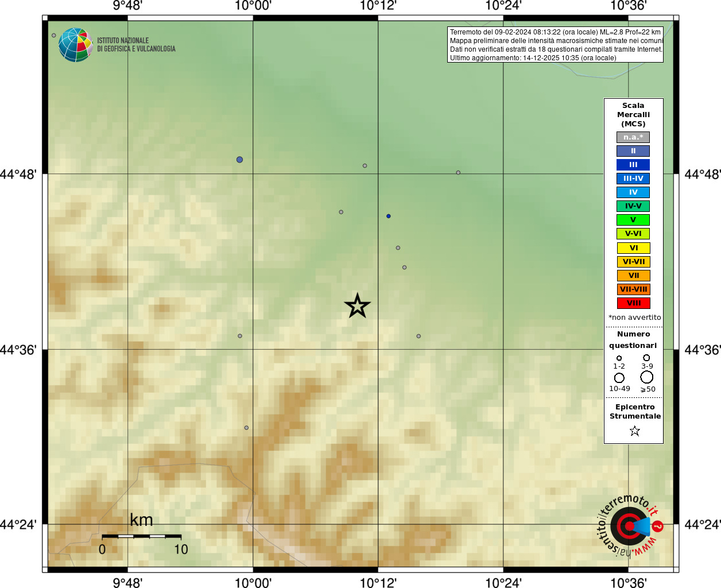This screenshot has width=721, height=588.
Task: Click the 'Epicentro Strumentale' legend heading
Action: (x=635, y=411)
